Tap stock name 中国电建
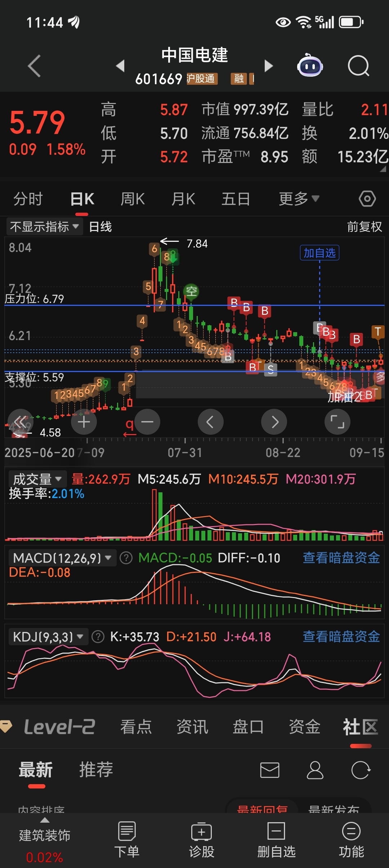The width and height of the screenshot is (389, 868). [x=194, y=55]
